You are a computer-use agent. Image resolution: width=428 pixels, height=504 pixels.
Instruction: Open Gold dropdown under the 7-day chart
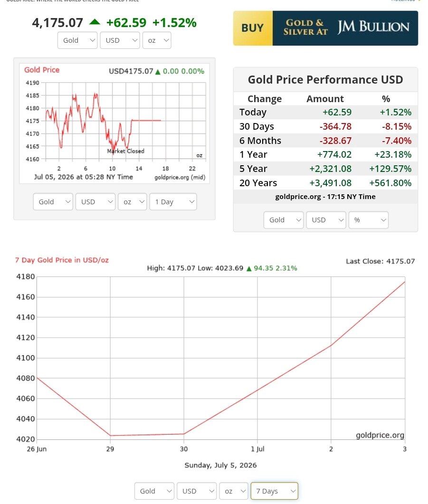point(154,491)
